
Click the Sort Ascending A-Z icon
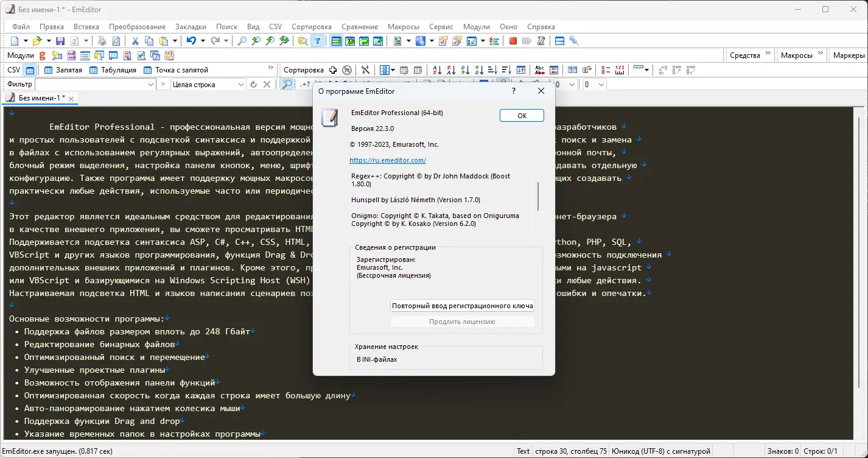coord(436,69)
